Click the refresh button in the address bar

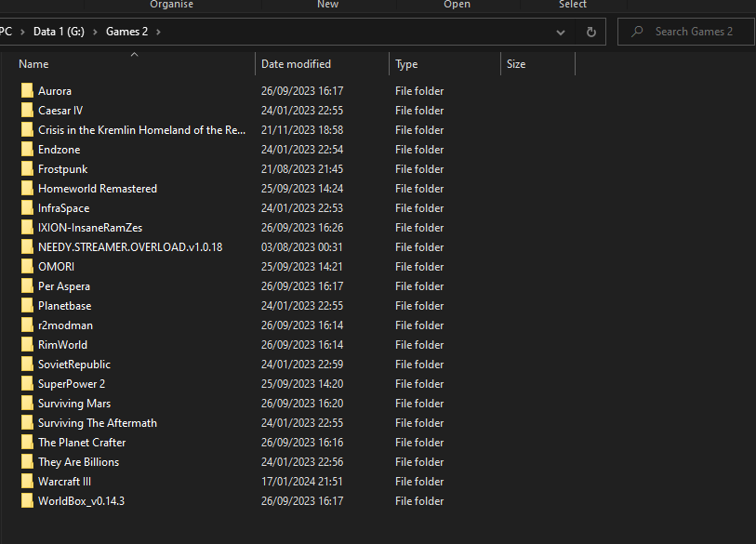pos(590,32)
